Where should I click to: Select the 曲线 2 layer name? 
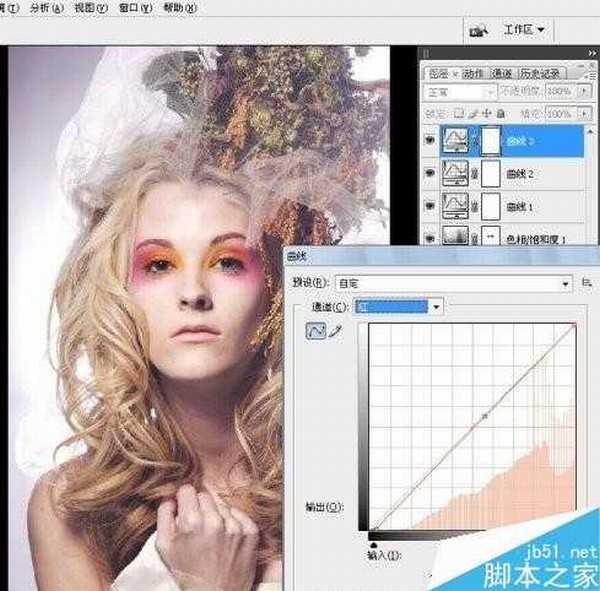tap(520, 174)
